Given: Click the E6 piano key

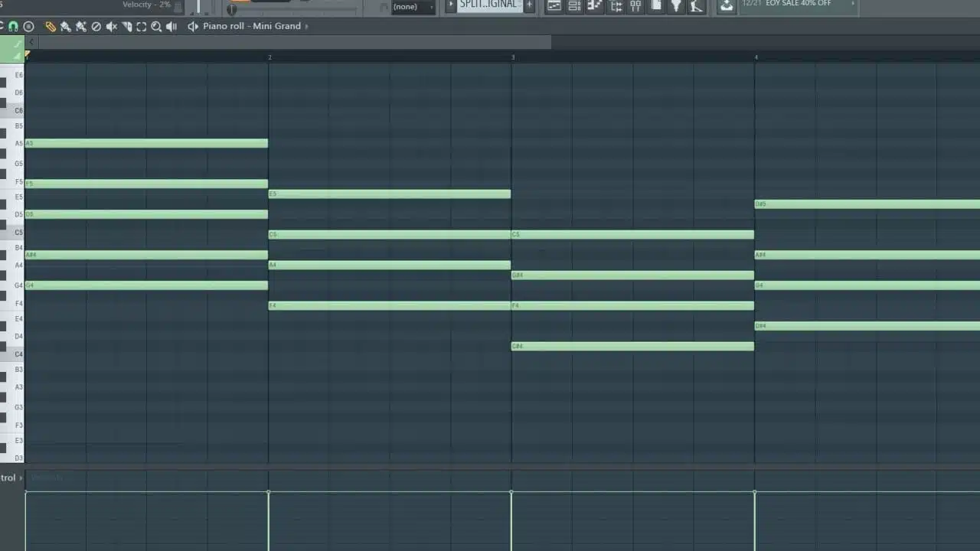Looking at the screenshot, I should tap(12, 76).
